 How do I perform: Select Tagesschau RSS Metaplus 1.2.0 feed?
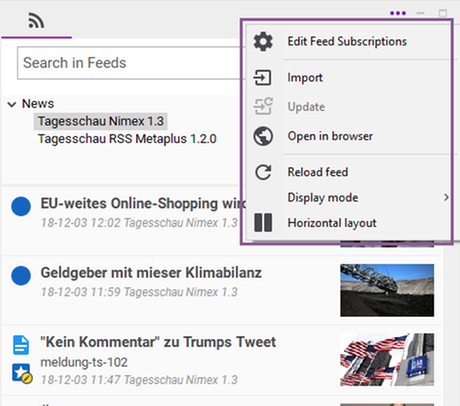click(x=127, y=139)
